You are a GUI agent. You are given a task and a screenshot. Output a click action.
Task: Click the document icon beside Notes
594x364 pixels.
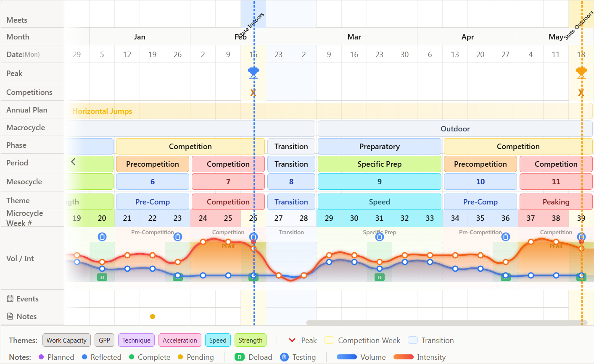pyautogui.click(x=10, y=317)
